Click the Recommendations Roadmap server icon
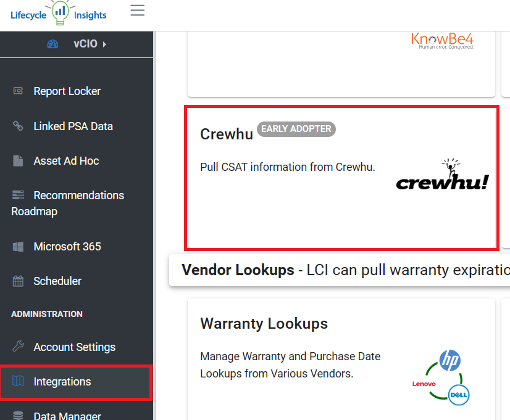Image resolution: width=510 pixels, height=420 pixels. (x=18, y=195)
